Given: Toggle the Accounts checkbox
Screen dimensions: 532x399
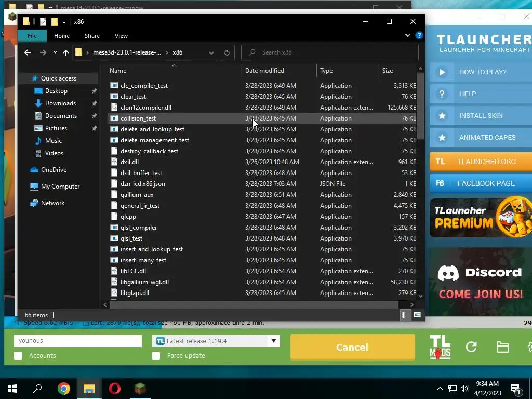Looking at the screenshot, I should 18,355.
